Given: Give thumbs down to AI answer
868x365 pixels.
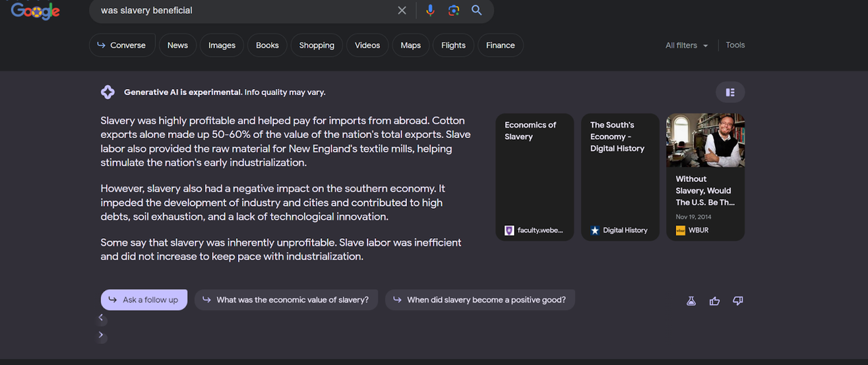Looking at the screenshot, I should [x=738, y=301].
